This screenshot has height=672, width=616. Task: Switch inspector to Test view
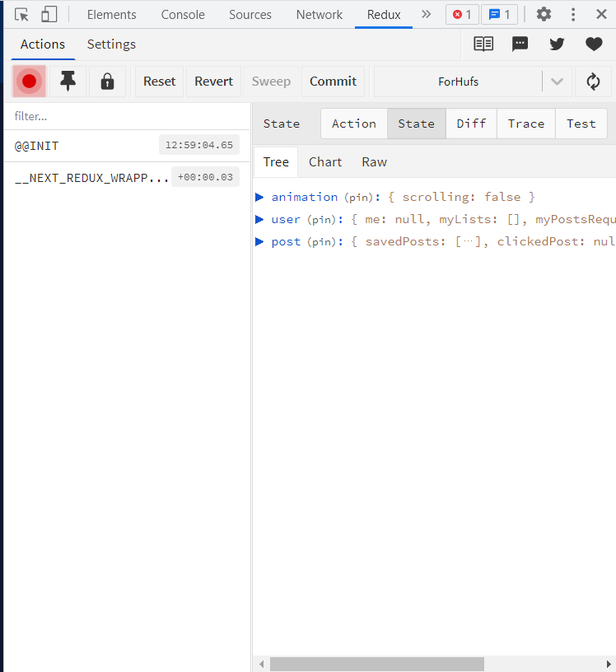[581, 124]
